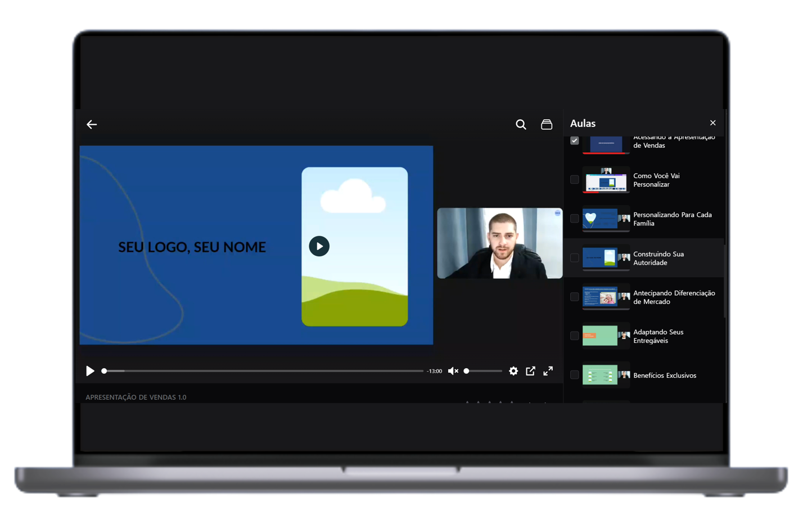Click the pop-out external window icon
The image size is (812, 525).
530,371
